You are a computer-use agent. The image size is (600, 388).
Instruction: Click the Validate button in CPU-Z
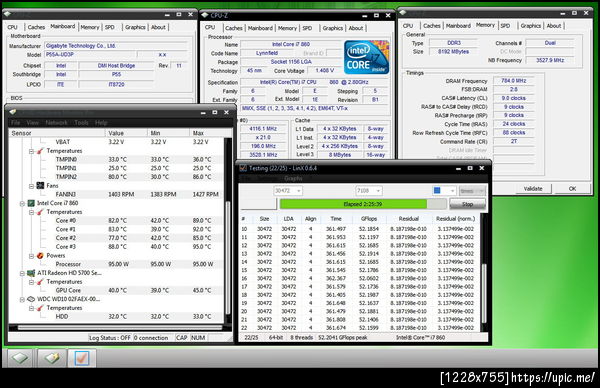[533, 188]
